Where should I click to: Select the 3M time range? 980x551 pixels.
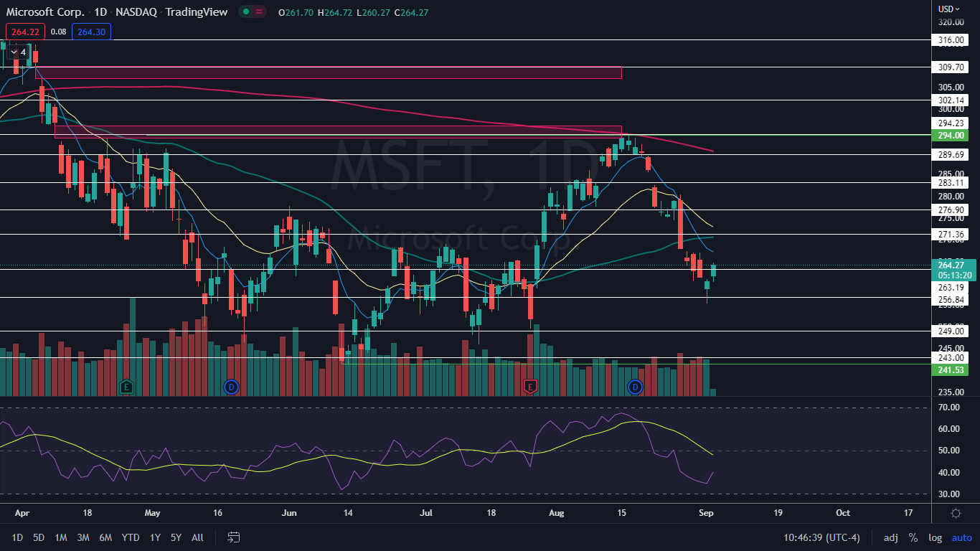(x=83, y=537)
